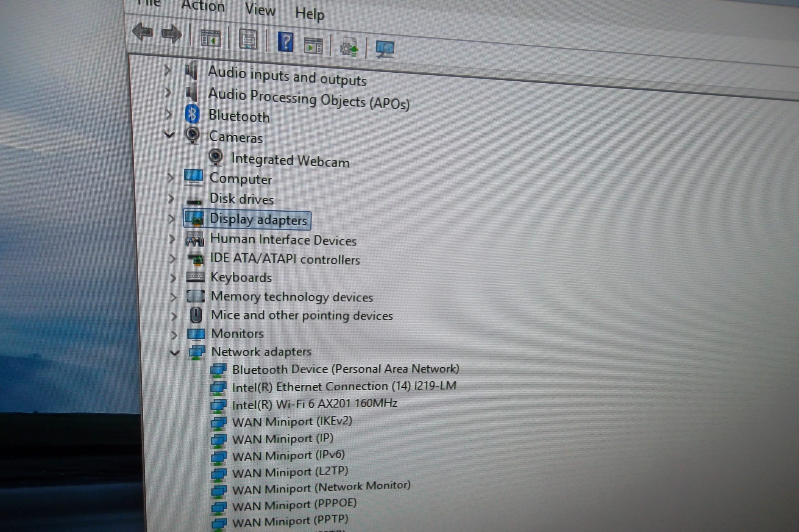This screenshot has height=532, width=799.
Task: Open the View menu
Action: pyautogui.click(x=260, y=9)
